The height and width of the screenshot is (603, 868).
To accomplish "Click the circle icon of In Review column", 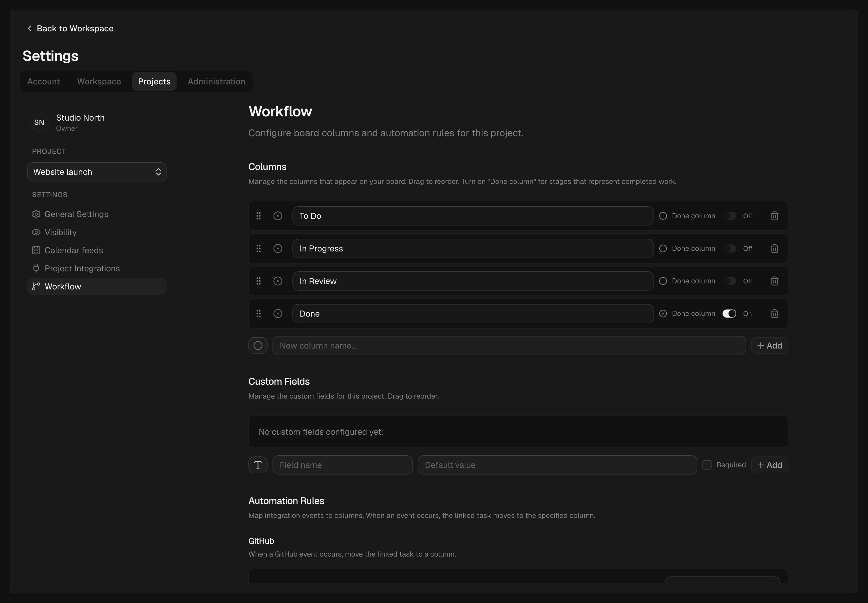I will coord(278,281).
